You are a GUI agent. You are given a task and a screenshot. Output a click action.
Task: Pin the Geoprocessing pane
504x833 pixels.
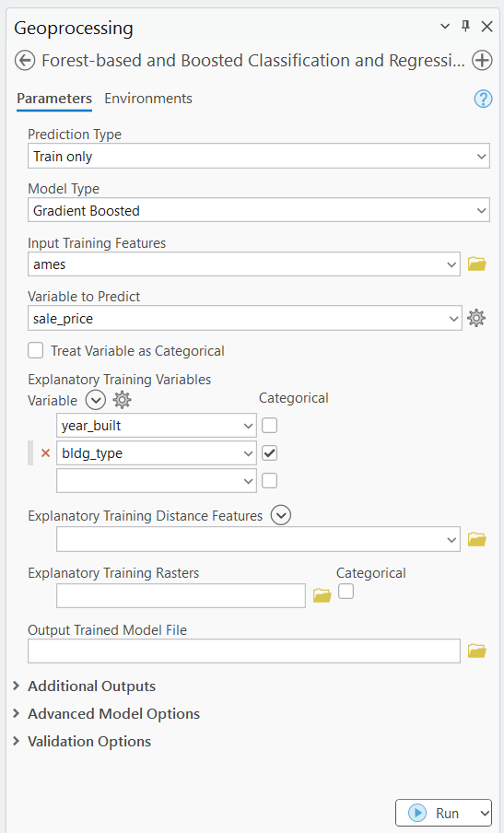tap(465, 26)
